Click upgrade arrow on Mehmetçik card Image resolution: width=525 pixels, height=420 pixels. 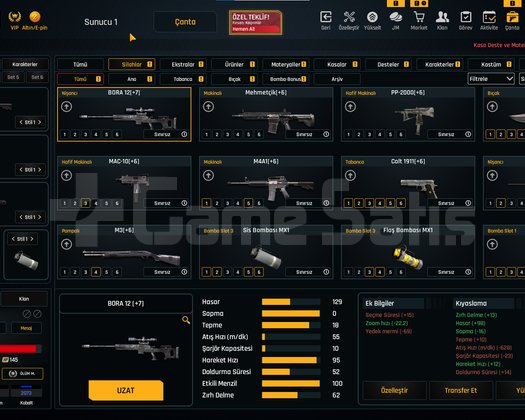(x=208, y=107)
